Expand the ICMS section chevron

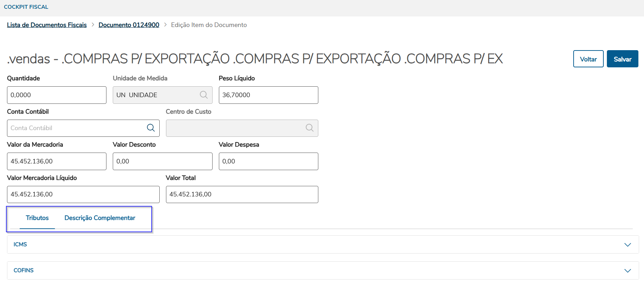[628, 245]
